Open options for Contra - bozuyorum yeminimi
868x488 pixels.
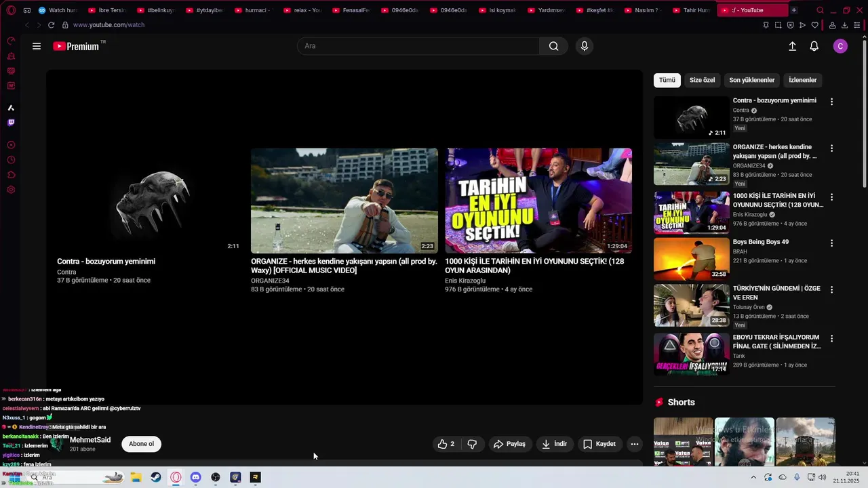coord(832,102)
